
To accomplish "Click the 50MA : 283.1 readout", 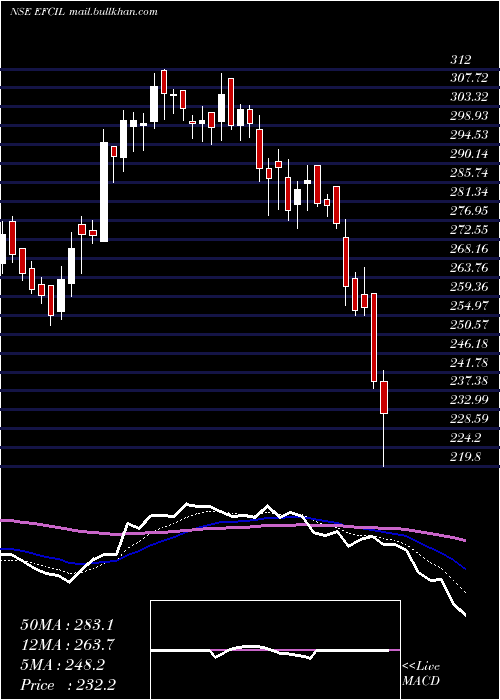I will [x=66, y=625].
